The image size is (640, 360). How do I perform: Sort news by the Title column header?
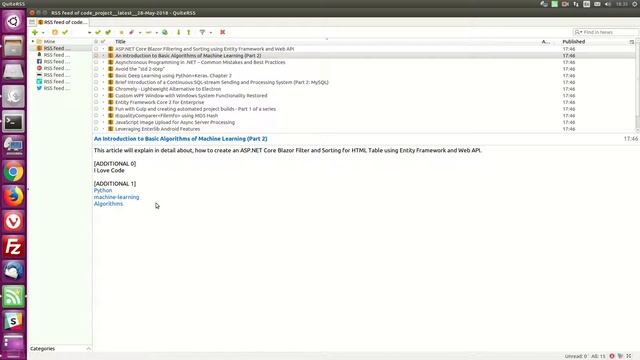point(120,42)
